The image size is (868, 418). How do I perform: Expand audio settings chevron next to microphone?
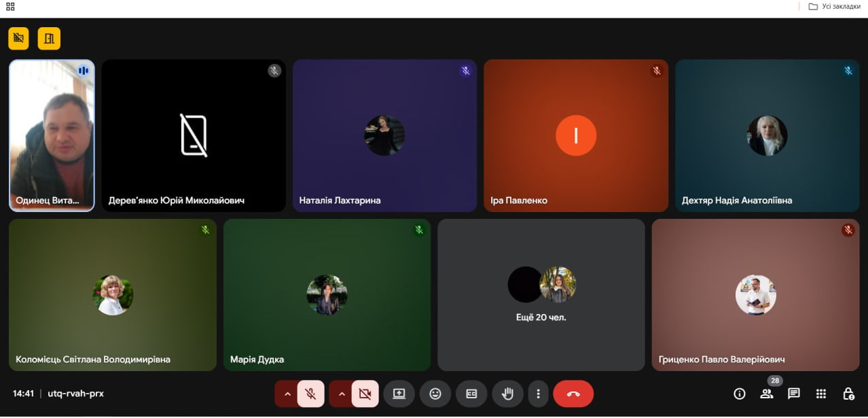point(287,394)
